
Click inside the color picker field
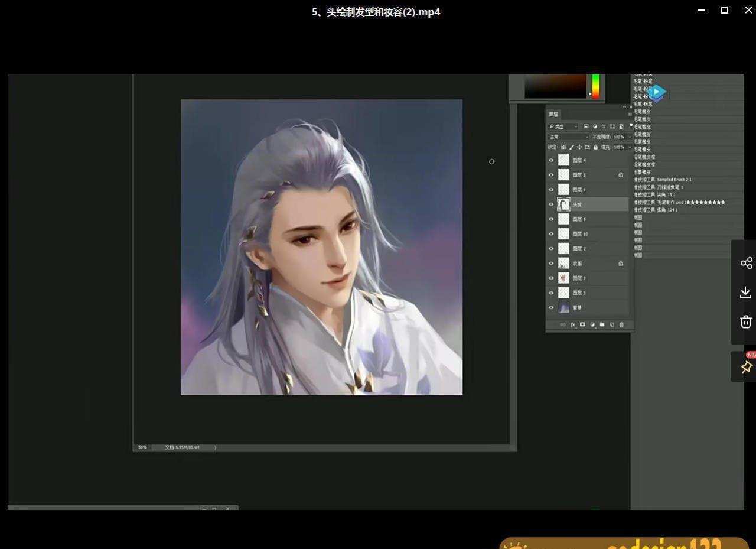[555, 86]
